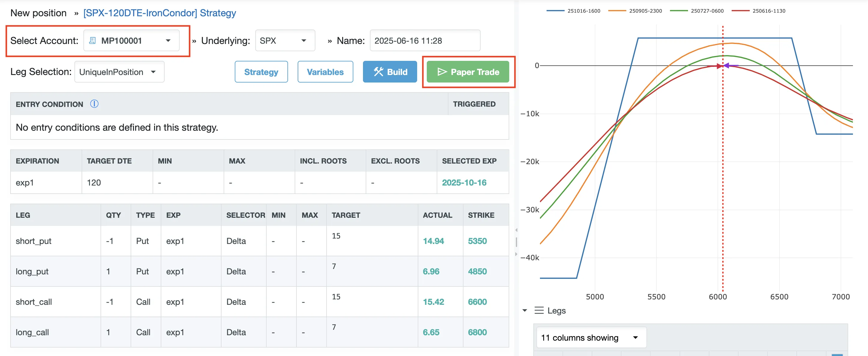The width and height of the screenshot is (868, 356).
Task: Click the Strategy button
Action: click(261, 72)
